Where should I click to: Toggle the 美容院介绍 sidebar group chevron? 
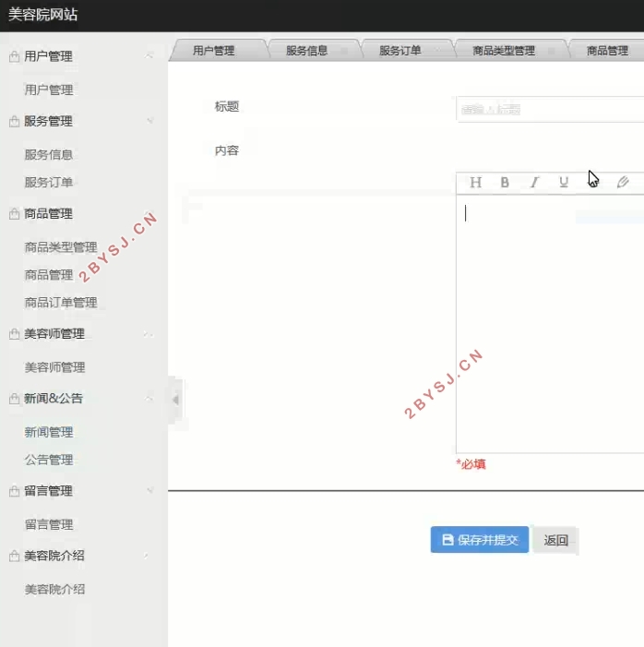pos(147,556)
